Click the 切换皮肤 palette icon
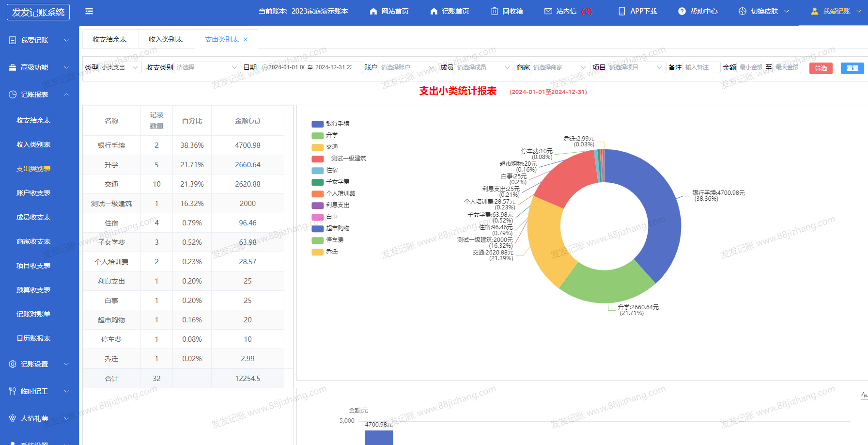 tap(742, 11)
